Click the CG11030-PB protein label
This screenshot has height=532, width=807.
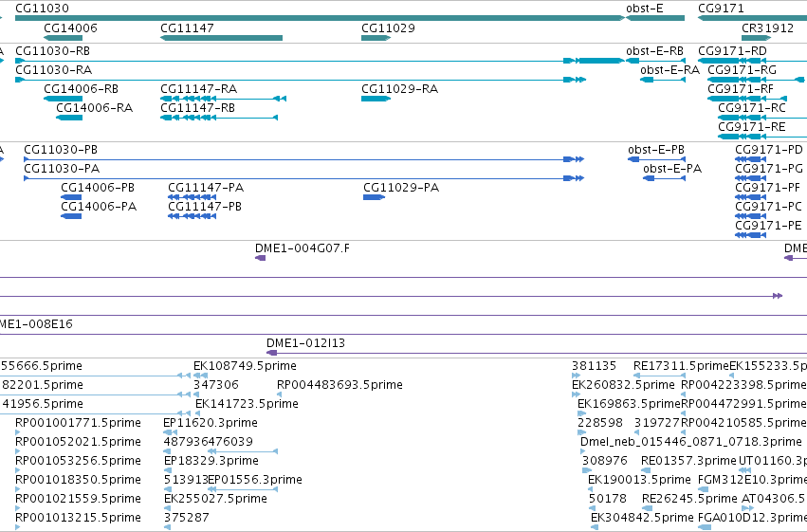(61, 150)
